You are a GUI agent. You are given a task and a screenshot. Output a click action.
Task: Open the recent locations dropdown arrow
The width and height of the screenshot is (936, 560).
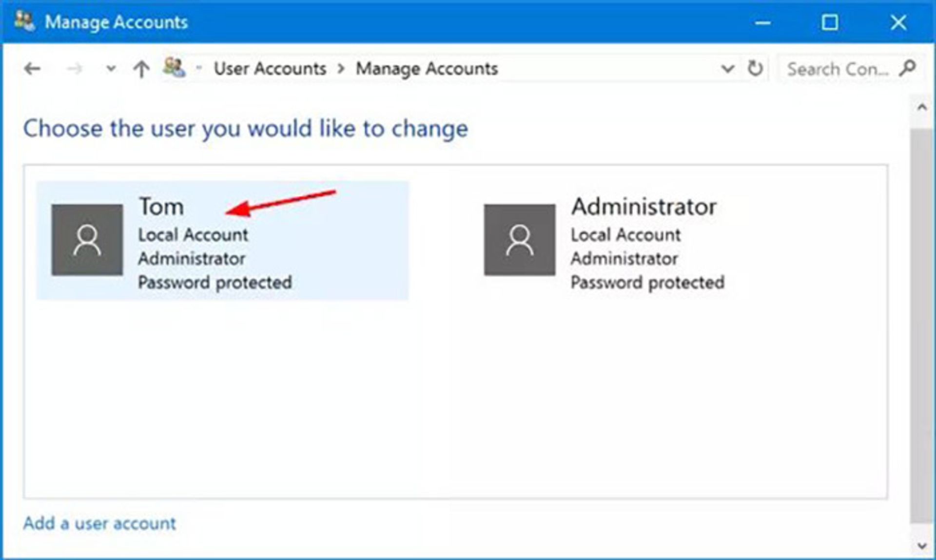pos(111,69)
